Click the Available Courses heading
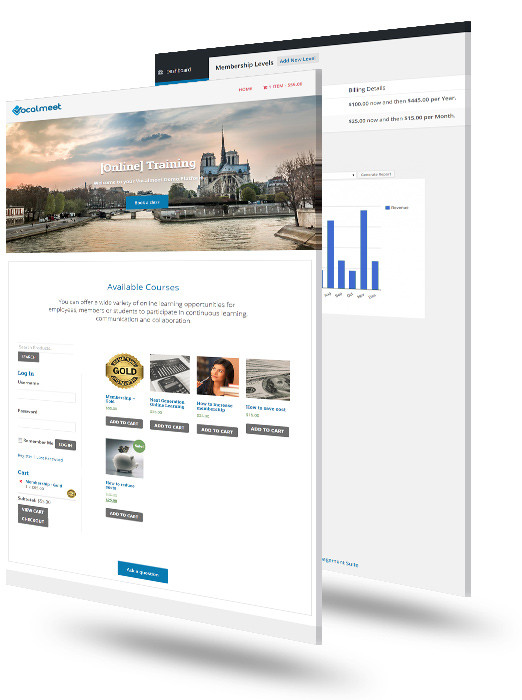The width and height of the screenshot is (522, 700). pyautogui.click(x=143, y=287)
